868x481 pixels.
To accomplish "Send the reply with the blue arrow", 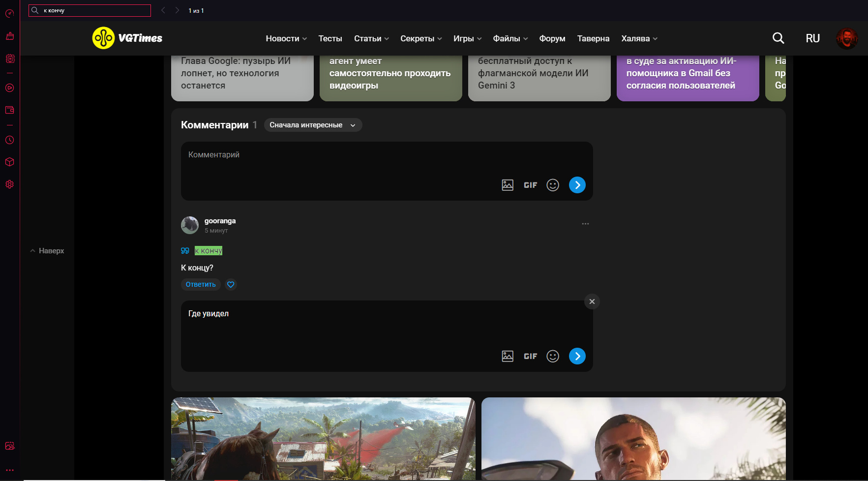I will tap(577, 356).
